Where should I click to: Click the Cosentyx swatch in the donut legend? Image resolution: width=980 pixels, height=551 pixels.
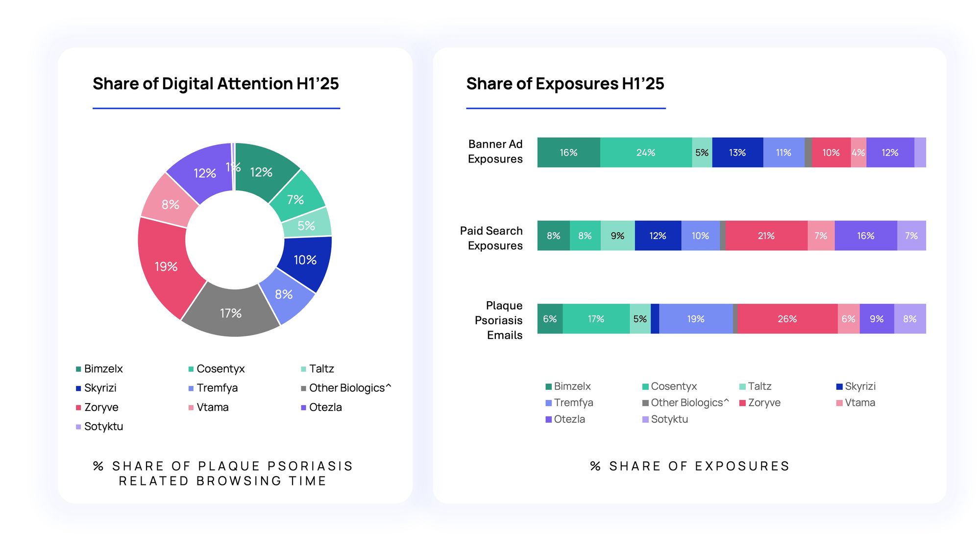(191, 369)
